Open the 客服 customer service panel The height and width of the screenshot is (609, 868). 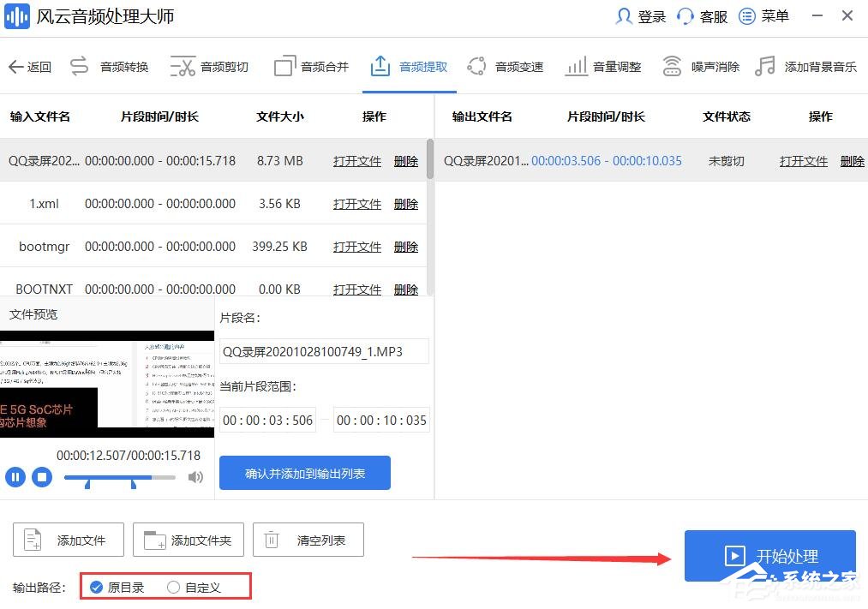coord(701,15)
